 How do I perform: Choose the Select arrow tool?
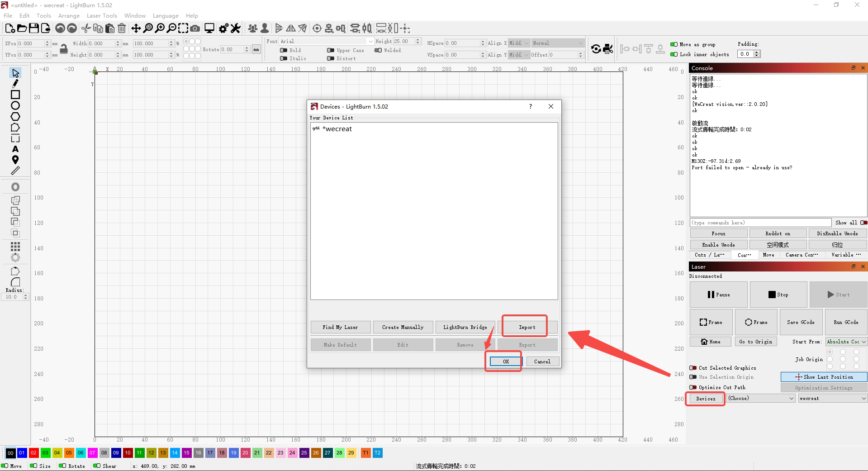(15, 73)
